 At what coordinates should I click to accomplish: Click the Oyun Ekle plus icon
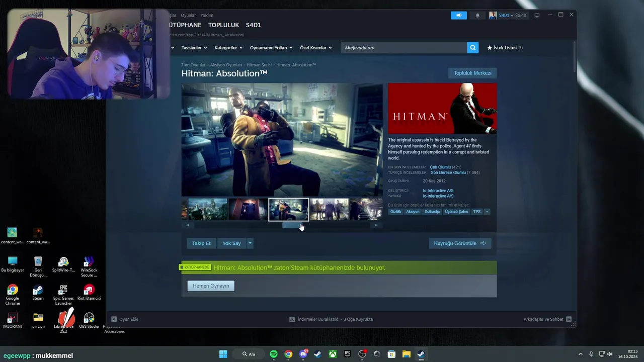[x=114, y=319]
